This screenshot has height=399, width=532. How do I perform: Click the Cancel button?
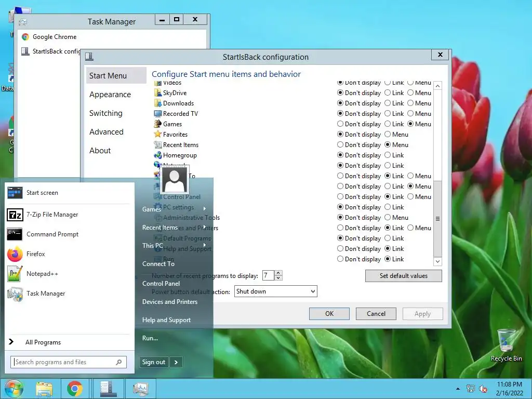pos(376,314)
